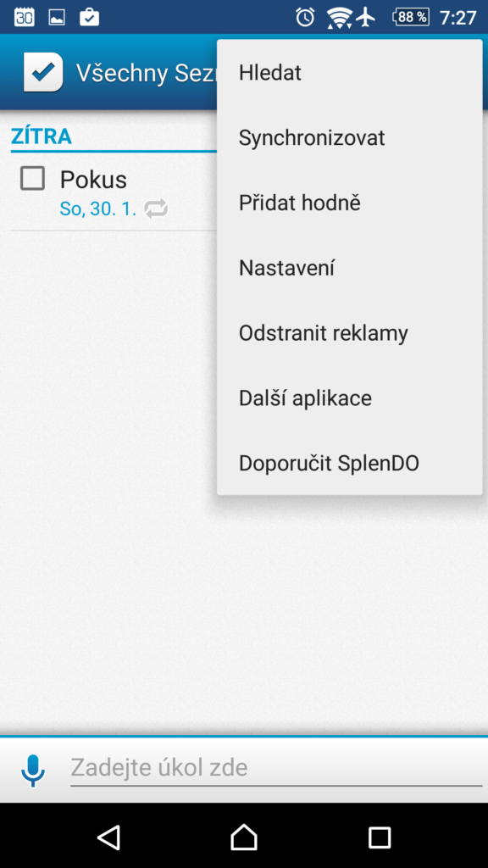Tap the SplenDO checkmark app logo
This screenshot has width=488, height=868.
click(x=43, y=72)
